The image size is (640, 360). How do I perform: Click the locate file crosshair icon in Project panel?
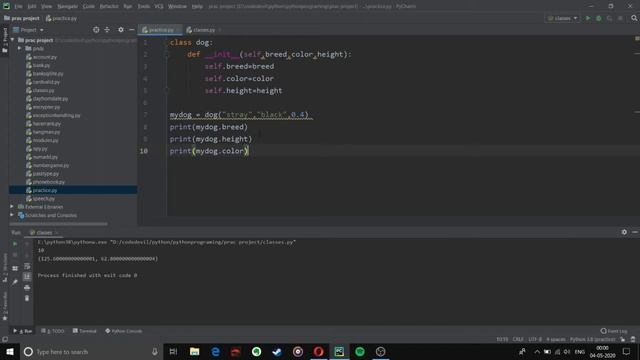(x=96, y=30)
